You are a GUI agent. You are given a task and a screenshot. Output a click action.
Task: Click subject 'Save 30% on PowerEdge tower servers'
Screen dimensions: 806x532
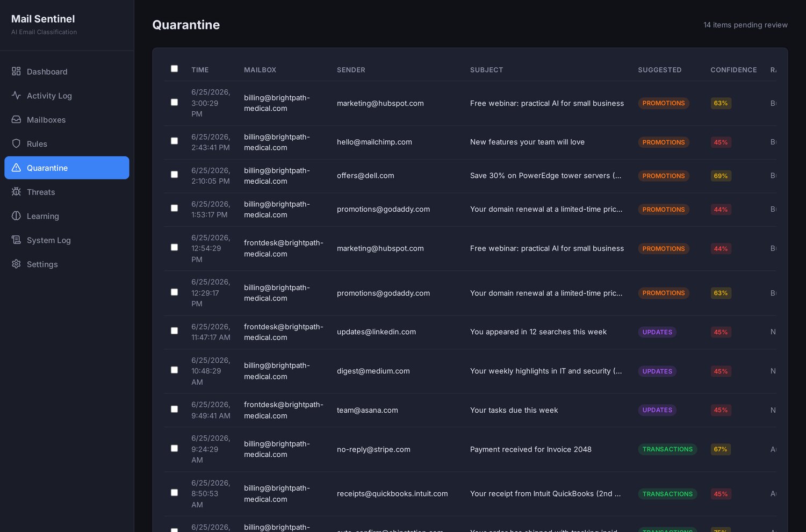(x=545, y=176)
